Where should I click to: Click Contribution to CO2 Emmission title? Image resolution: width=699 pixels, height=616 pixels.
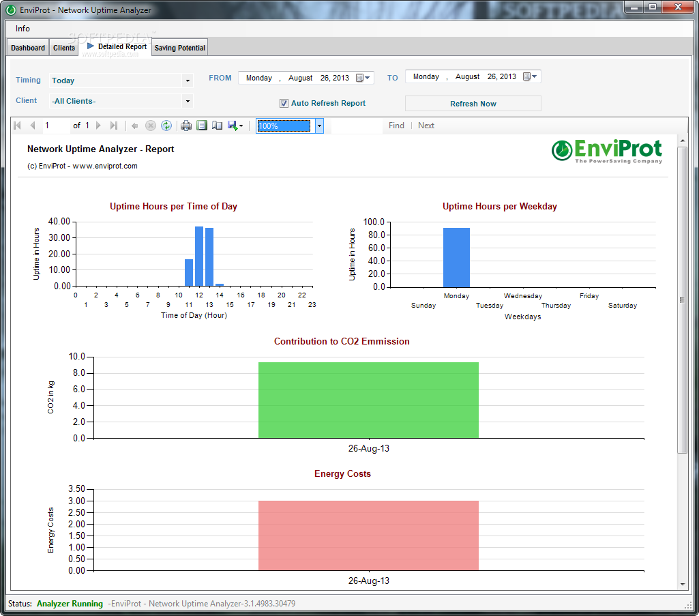[x=342, y=341]
